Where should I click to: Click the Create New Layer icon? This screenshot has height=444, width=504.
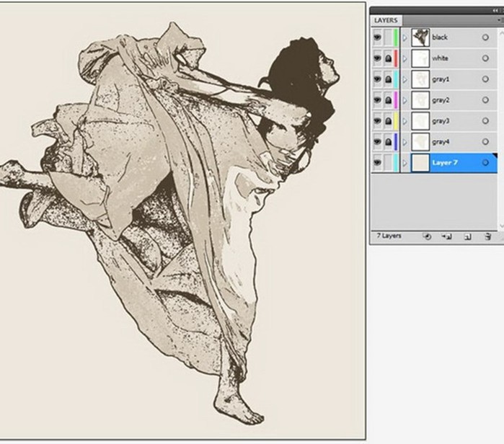pyautogui.click(x=467, y=236)
